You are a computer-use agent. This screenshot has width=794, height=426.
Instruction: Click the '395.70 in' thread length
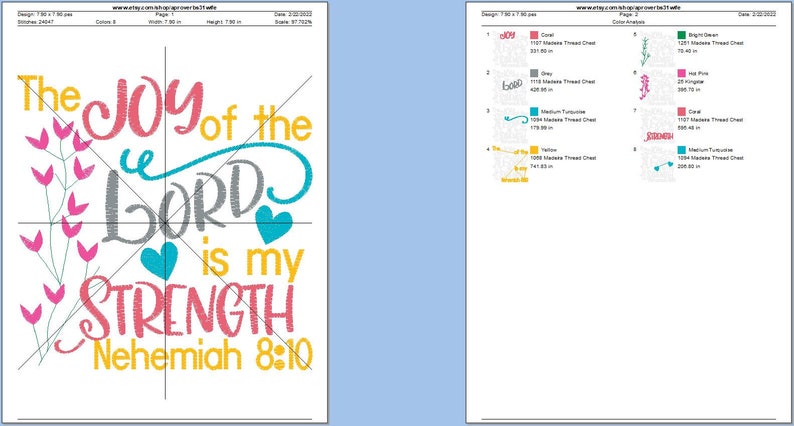click(690, 90)
